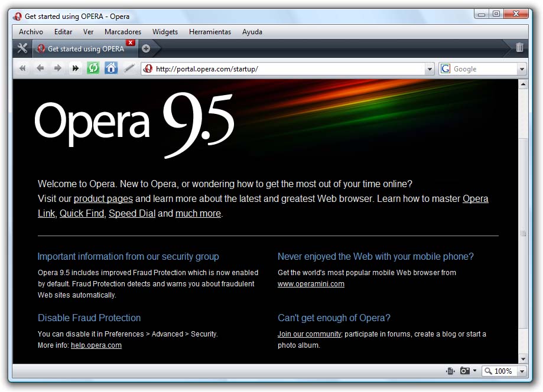Open the Marcadores menu
The image size is (543, 392).
(122, 32)
